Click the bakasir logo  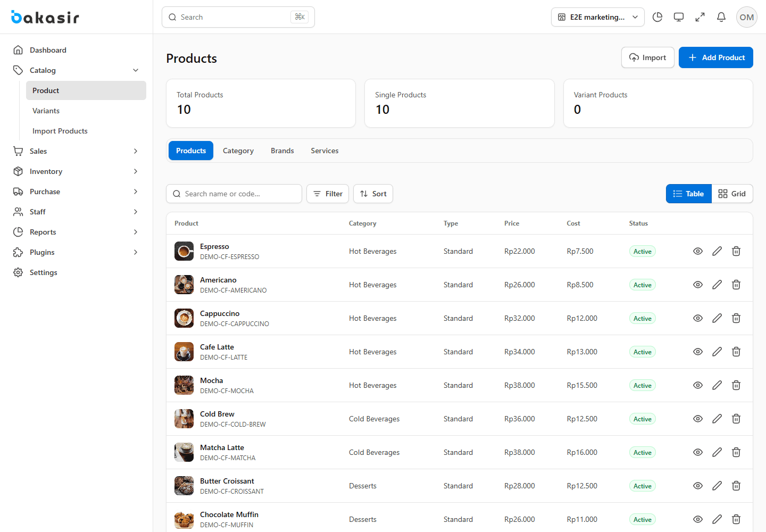pyautogui.click(x=45, y=17)
